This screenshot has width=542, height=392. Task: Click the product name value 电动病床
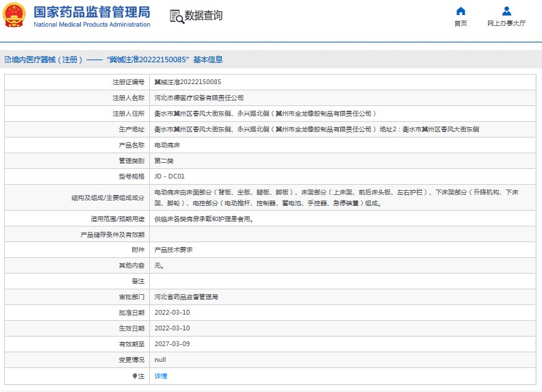pos(167,145)
